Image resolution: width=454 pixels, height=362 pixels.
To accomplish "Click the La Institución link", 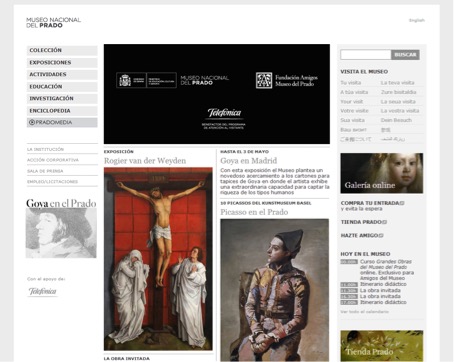I will coord(45,149).
